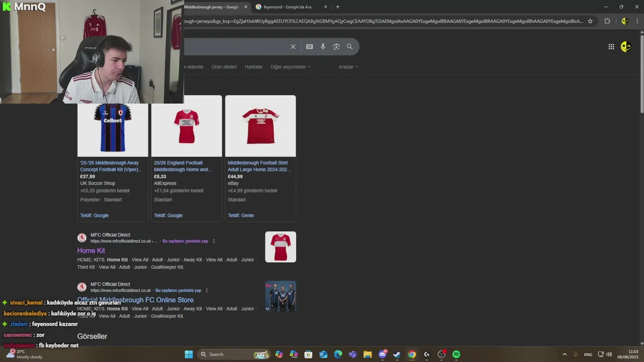Open Microsoft Teams from the taskbar
Image resolution: width=644 pixels, height=362 pixels.
coord(353,354)
